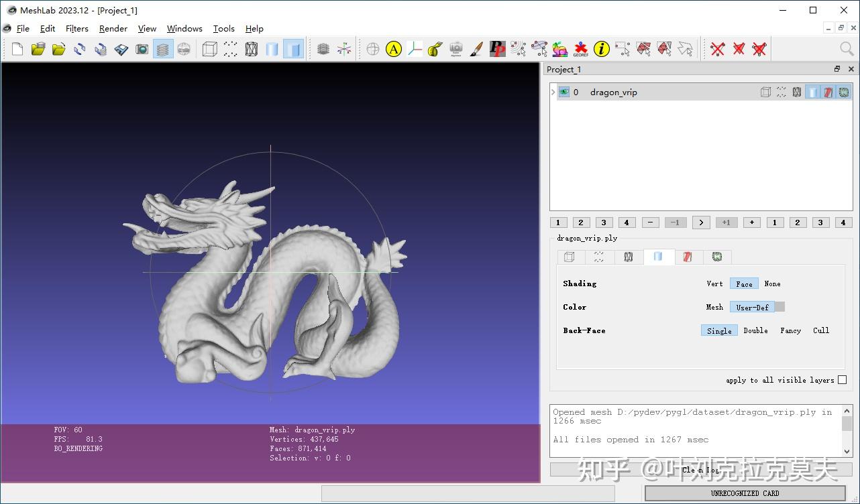The height and width of the screenshot is (504, 860).
Task: Open the Render menu
Action: pyautogui.click(x=113, y=29)
